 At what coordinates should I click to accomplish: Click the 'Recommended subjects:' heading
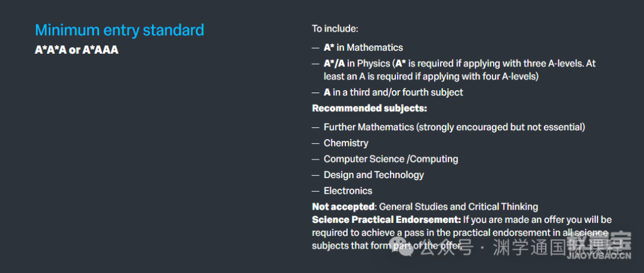[369, 109]
